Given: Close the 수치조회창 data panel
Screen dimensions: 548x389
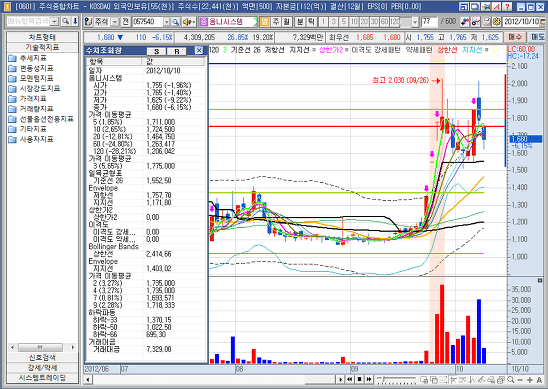Looking at the screenshot, I should pos(199,51).
